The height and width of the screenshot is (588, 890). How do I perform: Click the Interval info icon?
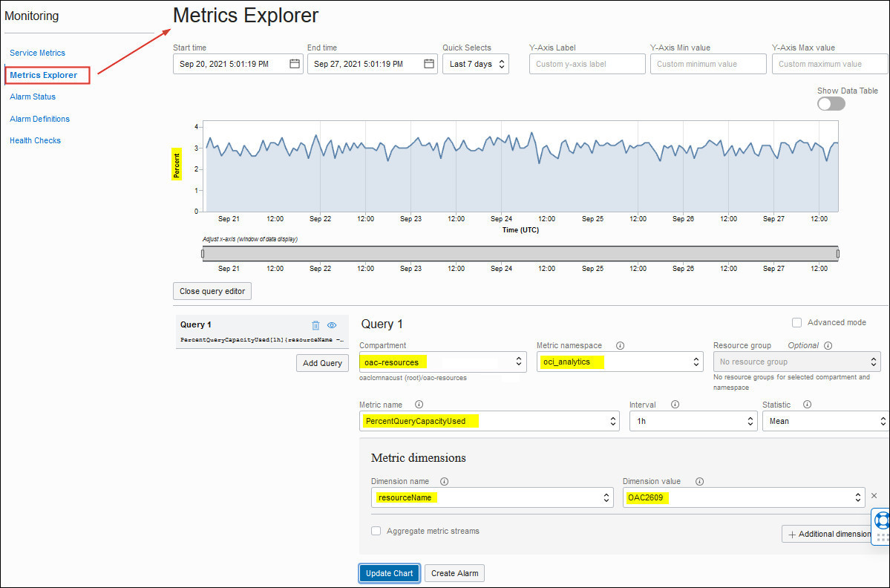click(x=674, y=404)
